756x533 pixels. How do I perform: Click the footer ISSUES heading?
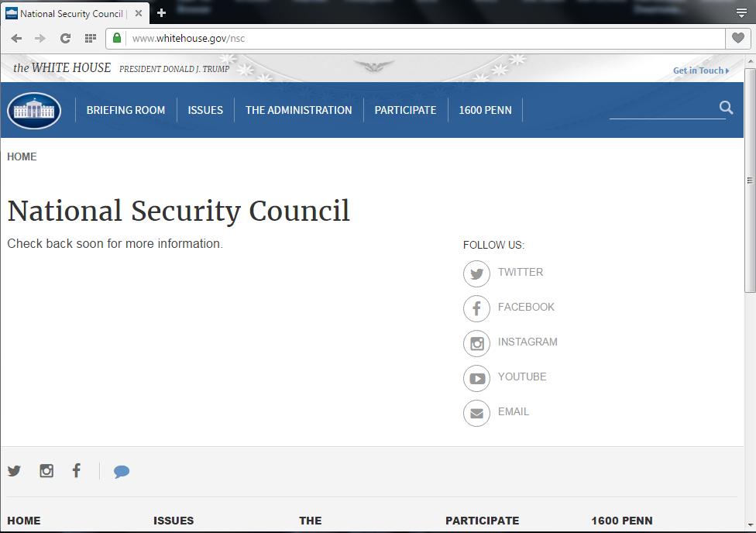(x=174, y=521)
